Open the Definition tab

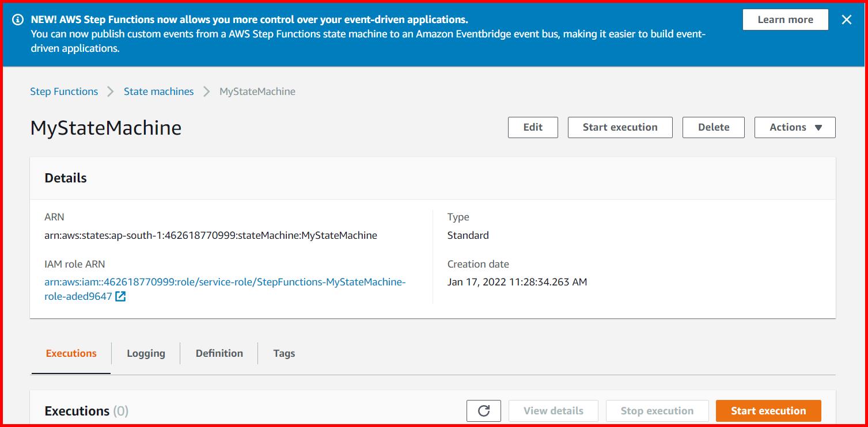[219, 353]
